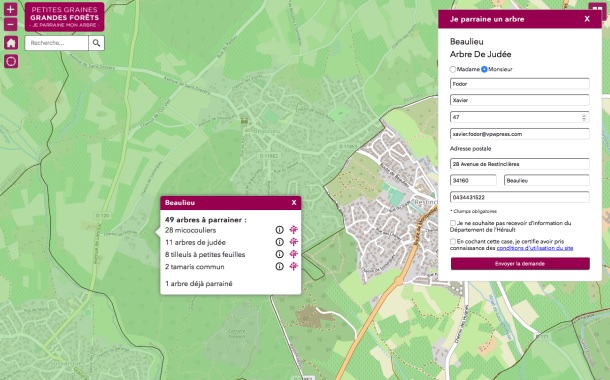Click the search magnifier button
610x380 pixels.
[96, 43]
